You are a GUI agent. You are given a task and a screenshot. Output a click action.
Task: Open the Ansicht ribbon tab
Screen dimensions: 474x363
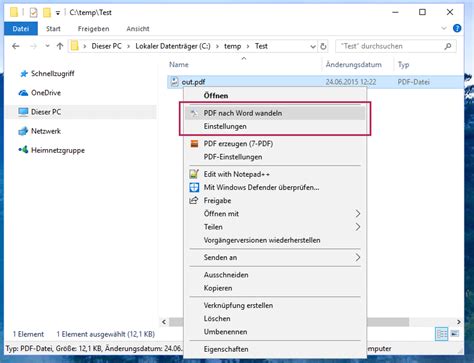tap(138, 29)
